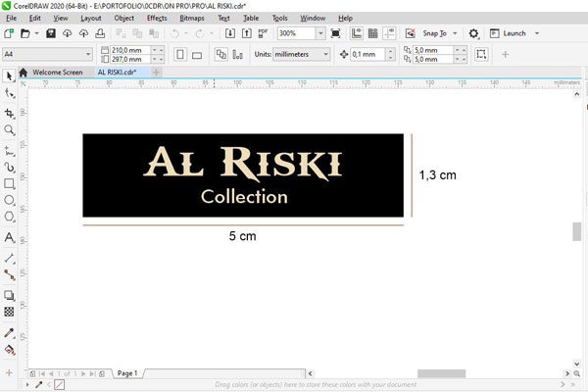The height and width of the screenshot is (392, 588).
Task: Toggle show rulers
Action: pos(357,33)
